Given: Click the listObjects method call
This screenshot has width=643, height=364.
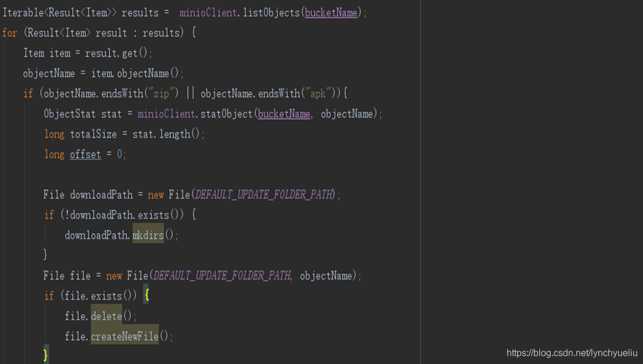Looking at the screenshot, I should [272, 13].
